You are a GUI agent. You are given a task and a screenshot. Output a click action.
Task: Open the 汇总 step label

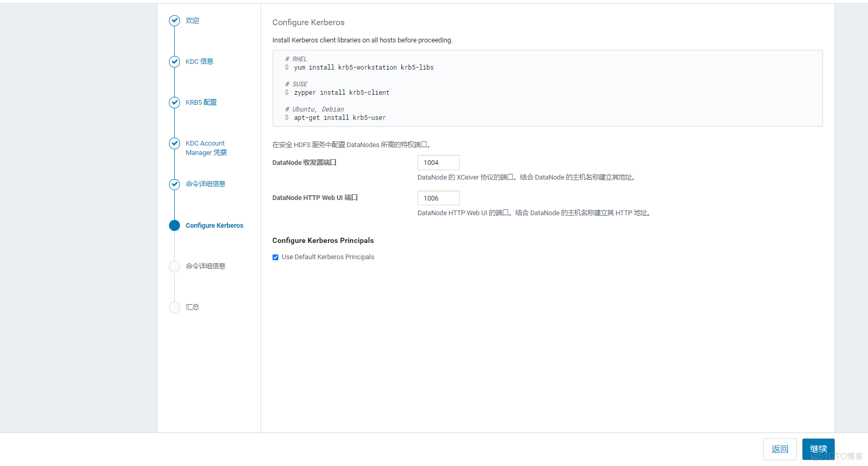192,307
